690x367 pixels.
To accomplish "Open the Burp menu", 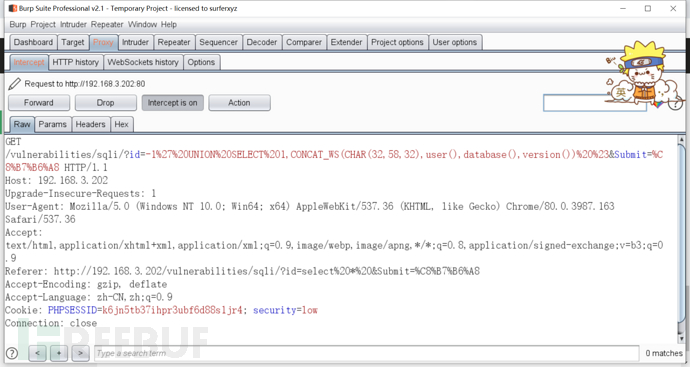I will (x=18, y=25).
